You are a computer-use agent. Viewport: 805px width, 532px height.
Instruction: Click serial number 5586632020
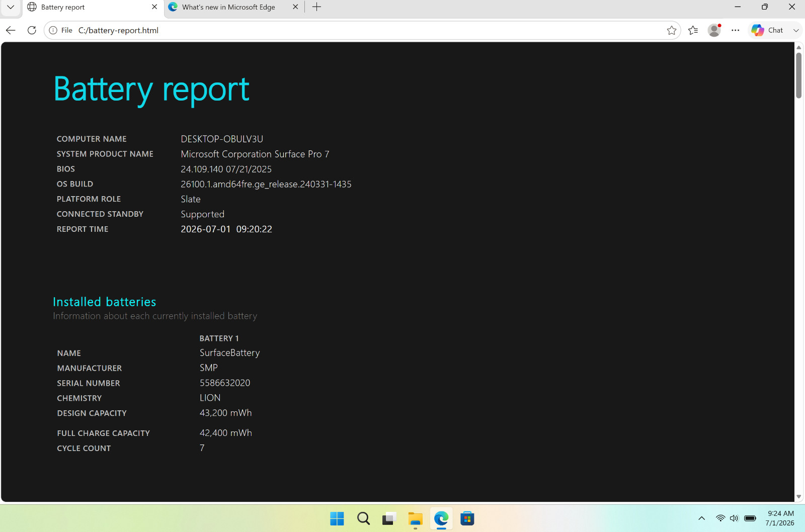[225, 383]
